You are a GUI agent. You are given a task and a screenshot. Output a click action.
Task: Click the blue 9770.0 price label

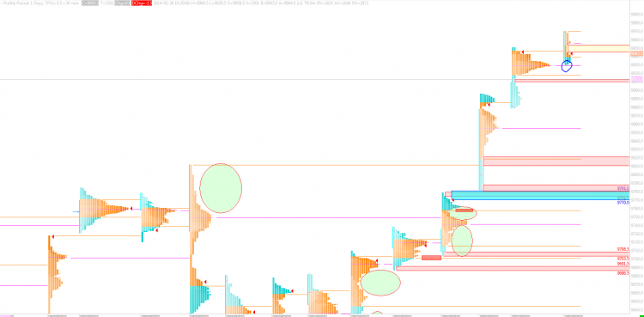point(623,203)
